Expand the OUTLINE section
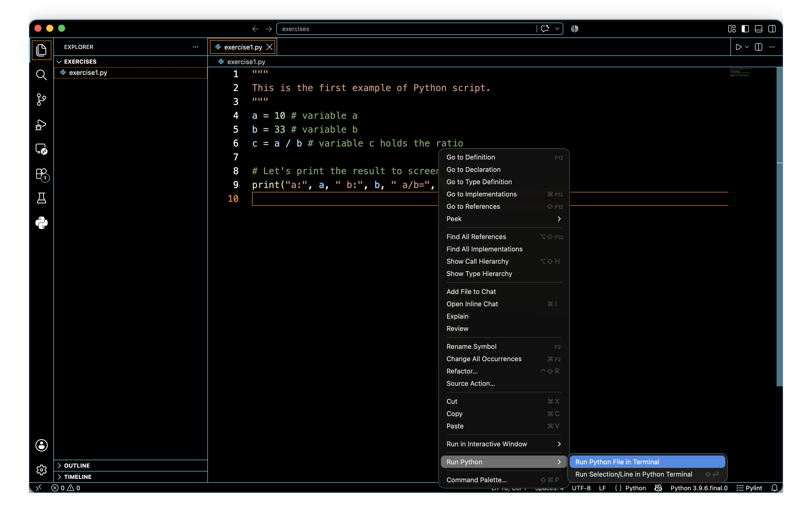 (131, 466)
